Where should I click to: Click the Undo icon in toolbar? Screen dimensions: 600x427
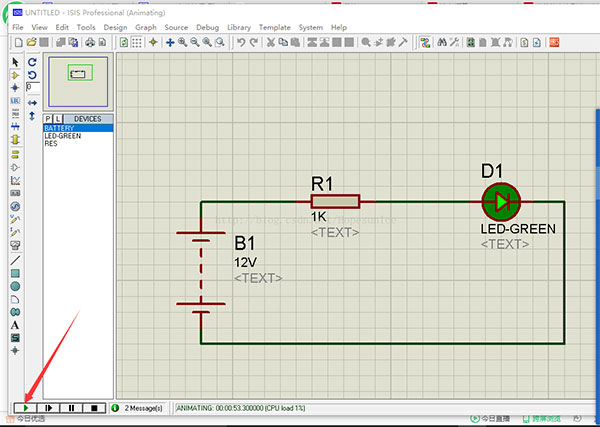click(241, 43)
